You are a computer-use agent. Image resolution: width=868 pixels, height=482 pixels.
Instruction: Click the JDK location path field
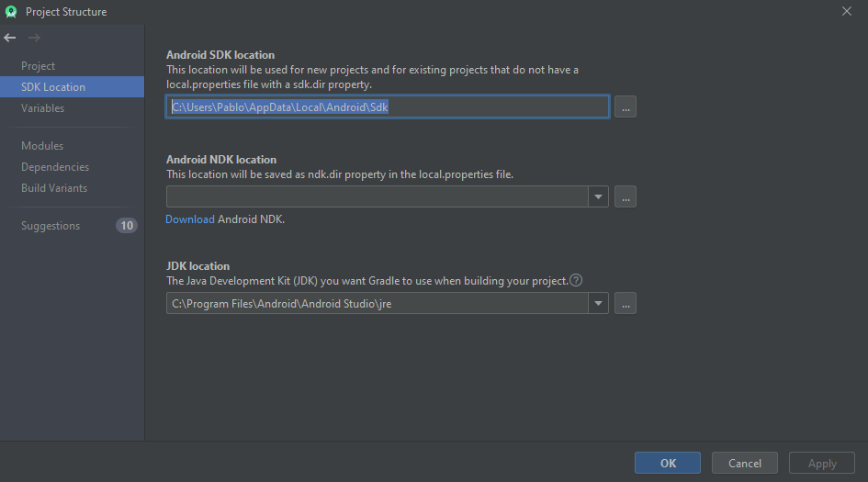click(377, 303)
